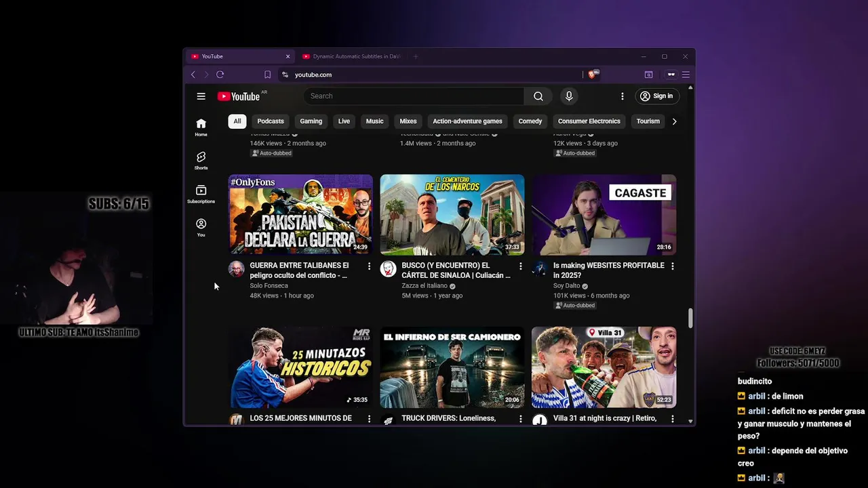
Task: Play the PAKISTÁN DECLARA LA GUERRA thumbnail
Action: [x=300, y=215]
